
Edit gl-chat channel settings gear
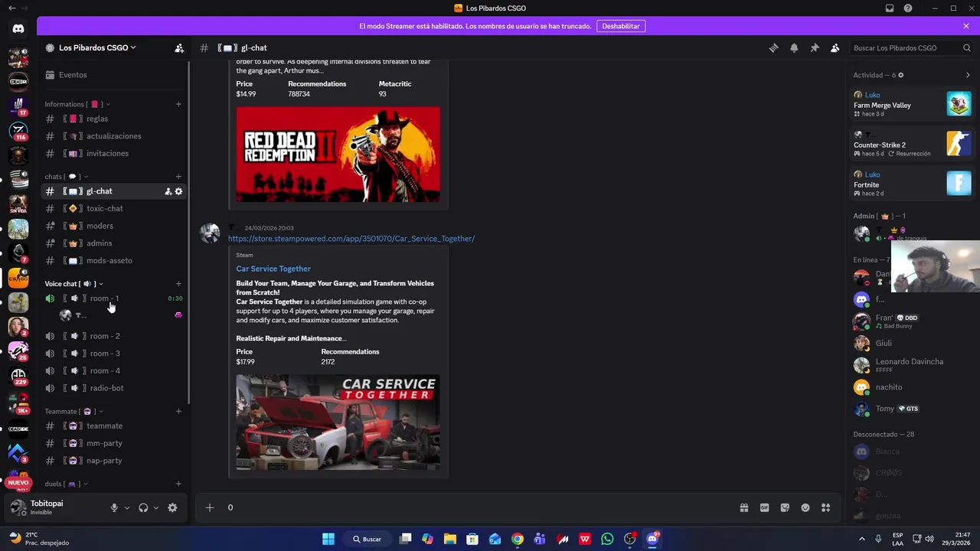coord(178,191)
